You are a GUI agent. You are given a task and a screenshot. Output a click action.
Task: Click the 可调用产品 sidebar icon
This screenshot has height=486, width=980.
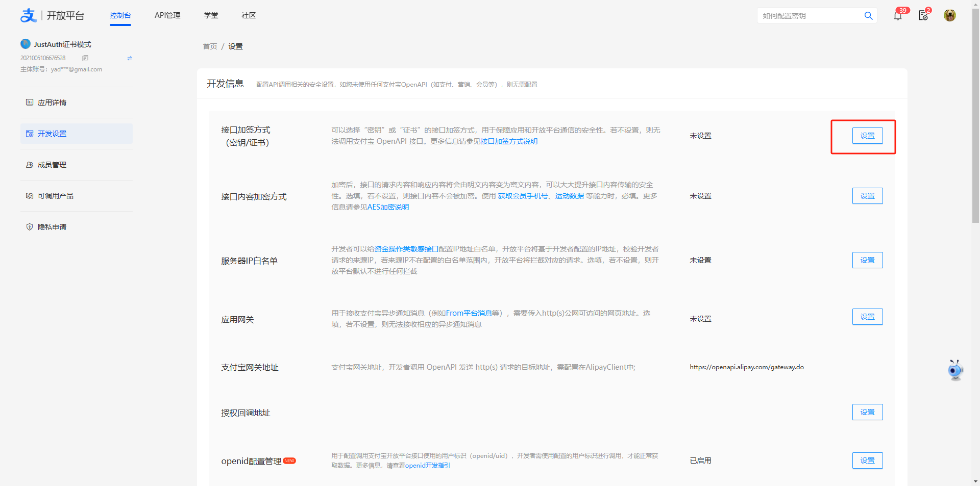pos(30,196)
